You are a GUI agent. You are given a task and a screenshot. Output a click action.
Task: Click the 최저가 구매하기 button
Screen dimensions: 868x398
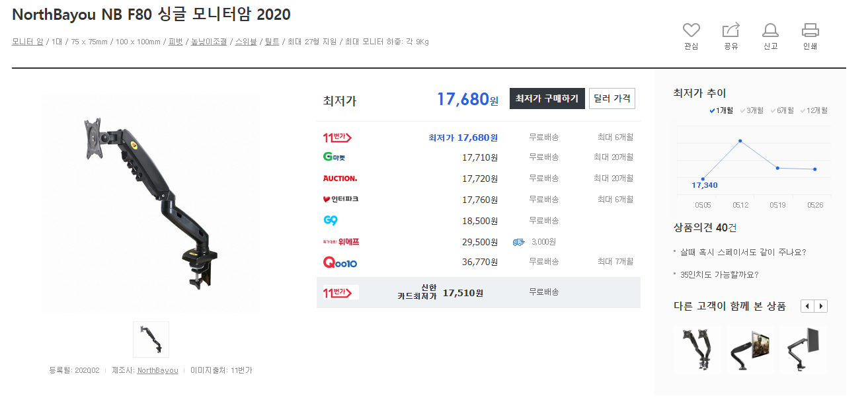coord(547,99)
